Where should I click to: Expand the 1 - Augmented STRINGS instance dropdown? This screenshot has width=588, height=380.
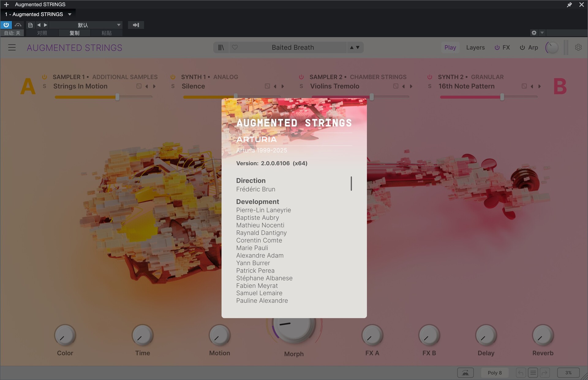70,14
